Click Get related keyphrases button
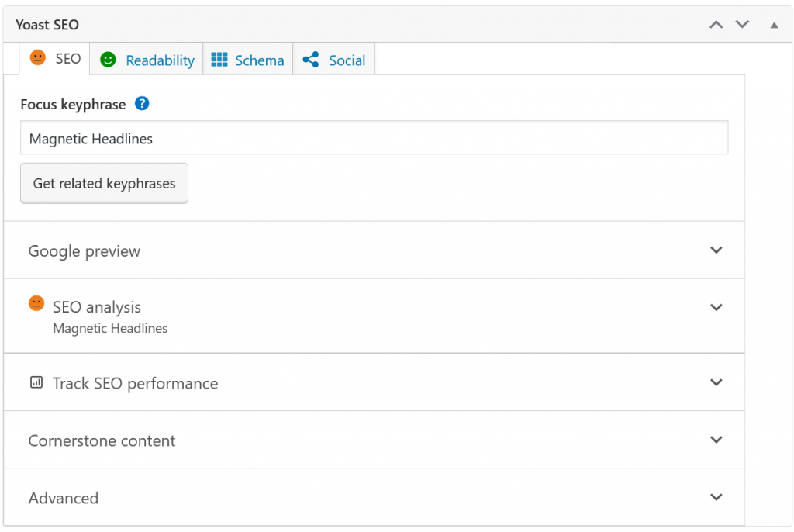The image size is (794, 532). coord(104,183)
